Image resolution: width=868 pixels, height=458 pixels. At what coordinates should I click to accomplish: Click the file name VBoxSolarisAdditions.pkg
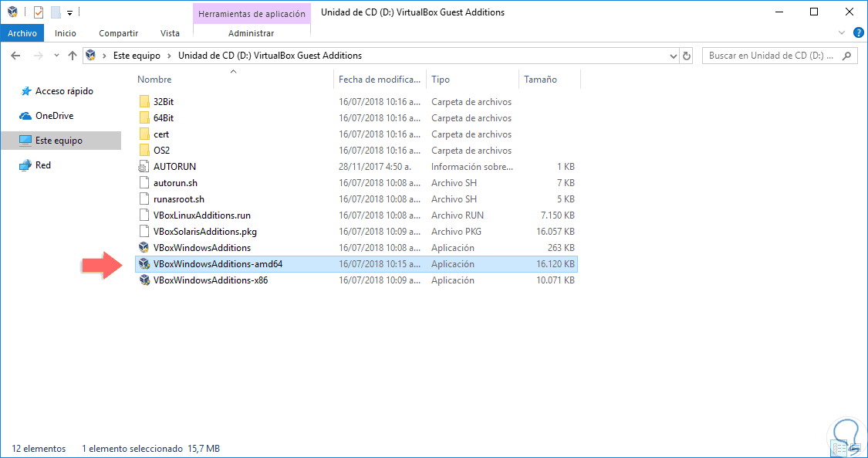coord(205,232)
